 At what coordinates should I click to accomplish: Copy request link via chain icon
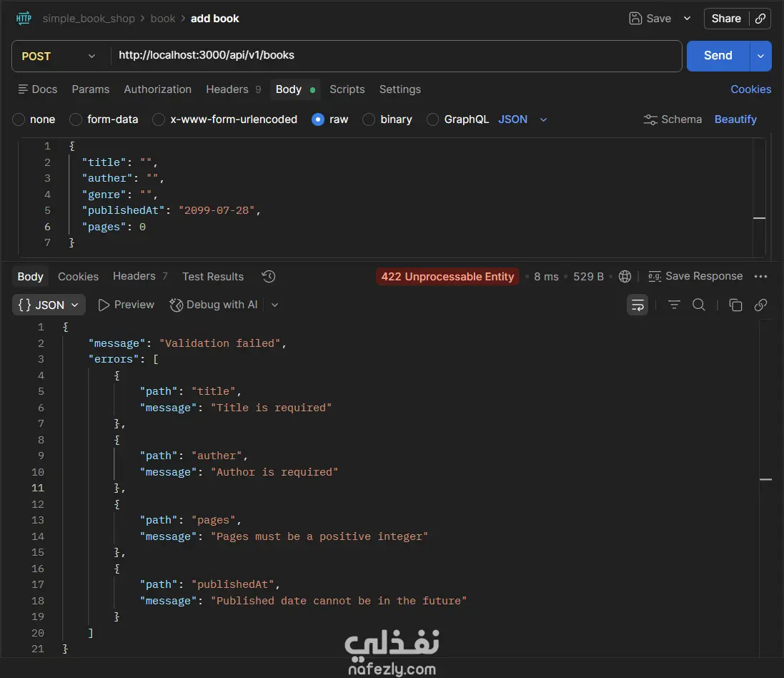(760, 19)
